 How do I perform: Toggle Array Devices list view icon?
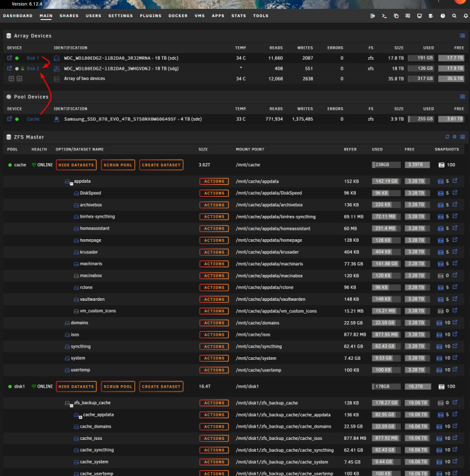(462, 36)
